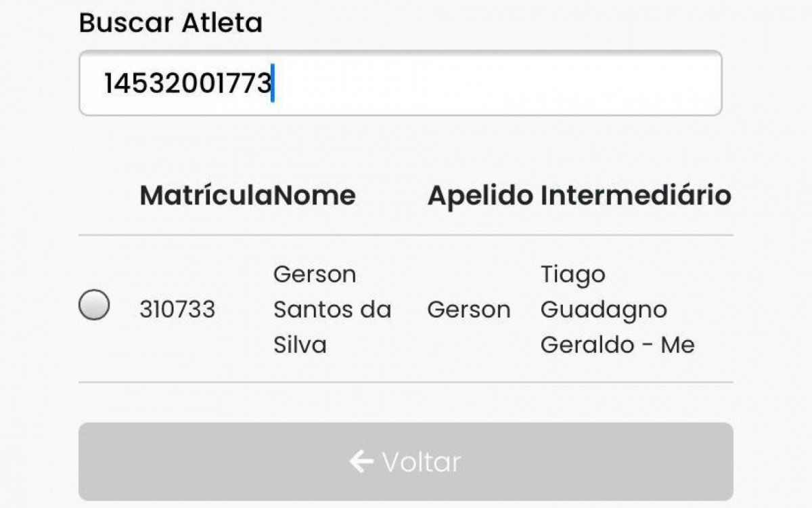This screenshot has height=508, width=812.
Task: Click the divider line below table headers
Action: (406, 236)
